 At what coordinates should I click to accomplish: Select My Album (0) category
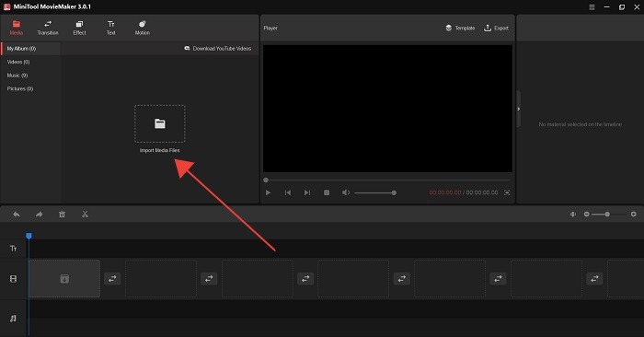click(30, 49)
